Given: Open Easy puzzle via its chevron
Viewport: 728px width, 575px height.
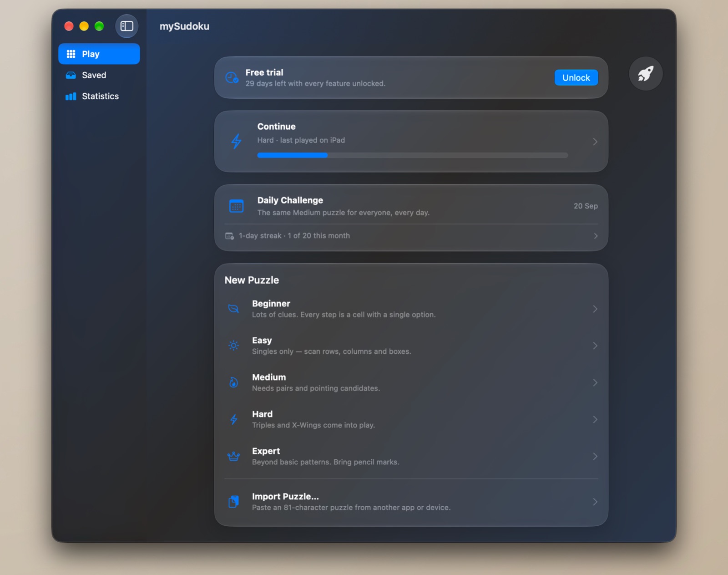Looking at the screenshot, I should tap(595, 346).
